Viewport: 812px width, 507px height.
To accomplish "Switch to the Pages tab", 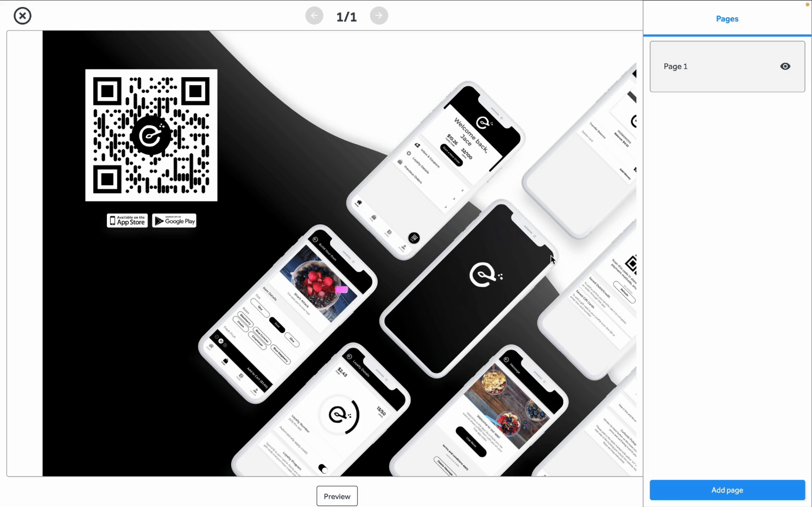I will 727,19.
